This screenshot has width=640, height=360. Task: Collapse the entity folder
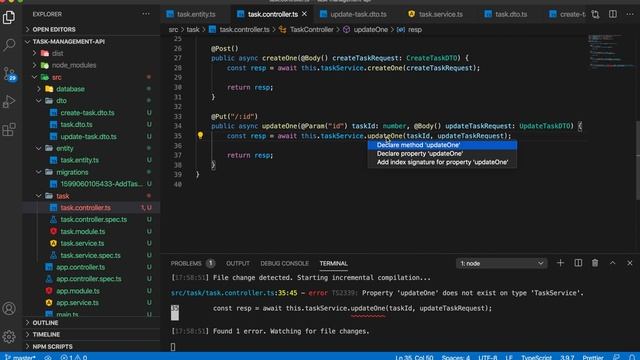(x=64, y=148)
